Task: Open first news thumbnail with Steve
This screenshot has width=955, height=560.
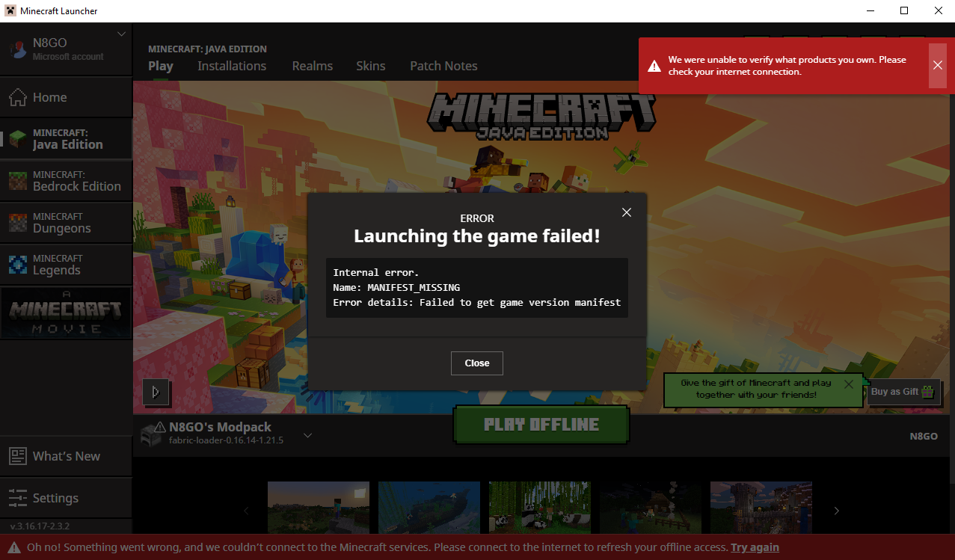Action: (319, 508)
